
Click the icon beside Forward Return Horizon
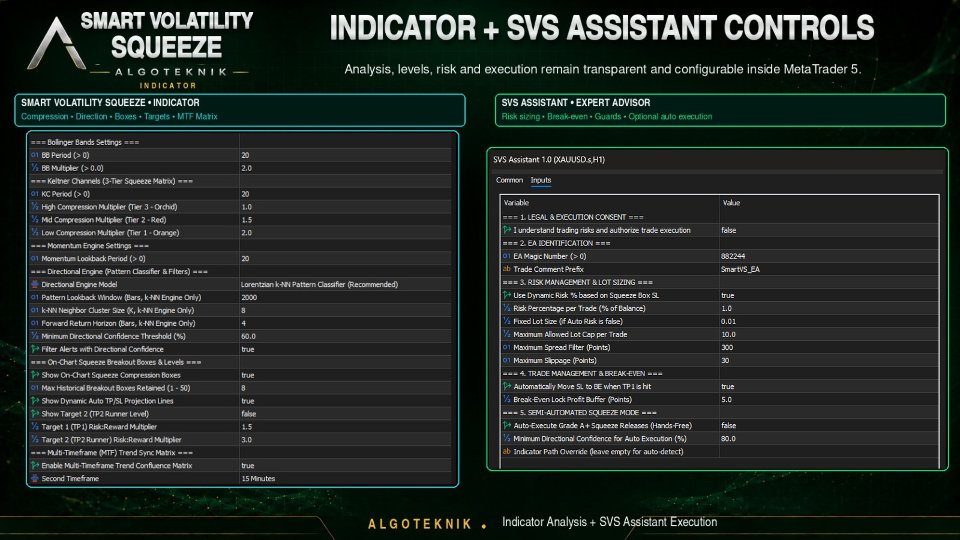point(35,323)
